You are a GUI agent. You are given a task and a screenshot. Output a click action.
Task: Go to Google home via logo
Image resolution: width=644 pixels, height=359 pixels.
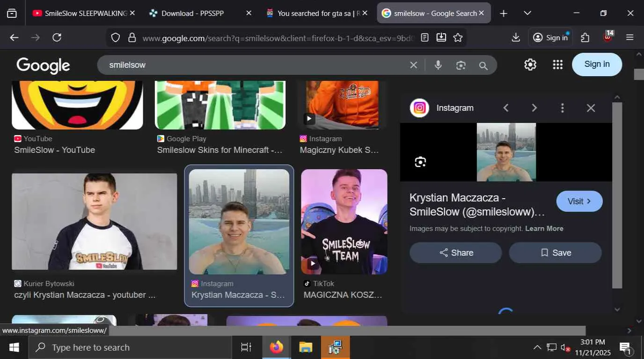point(43,65)
